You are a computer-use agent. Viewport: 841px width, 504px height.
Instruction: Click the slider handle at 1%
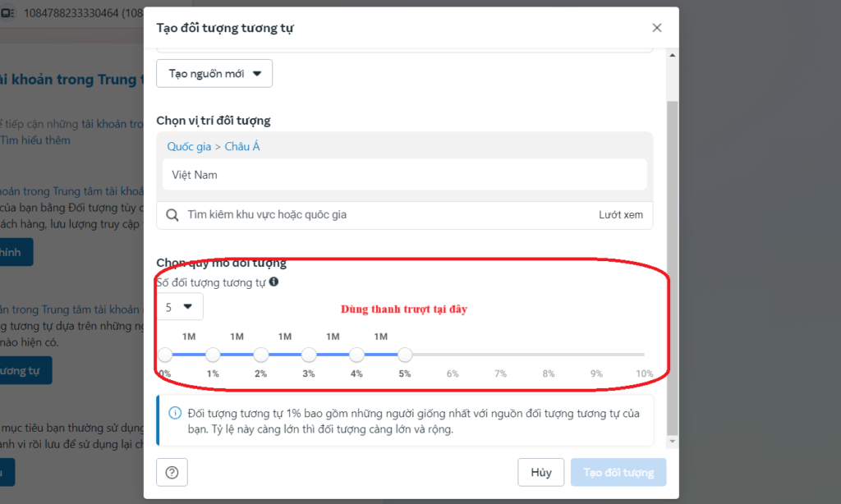(x=213, y=354)
